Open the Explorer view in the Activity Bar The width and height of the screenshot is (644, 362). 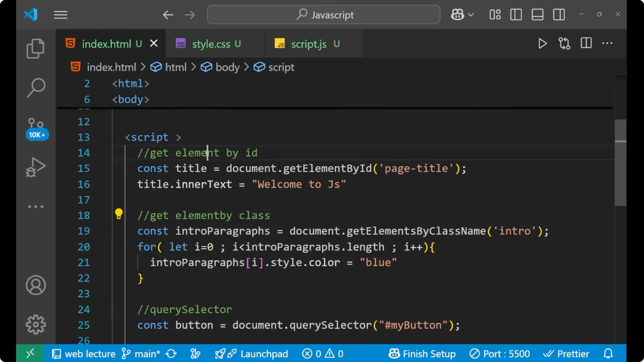[x=35, y=49]
